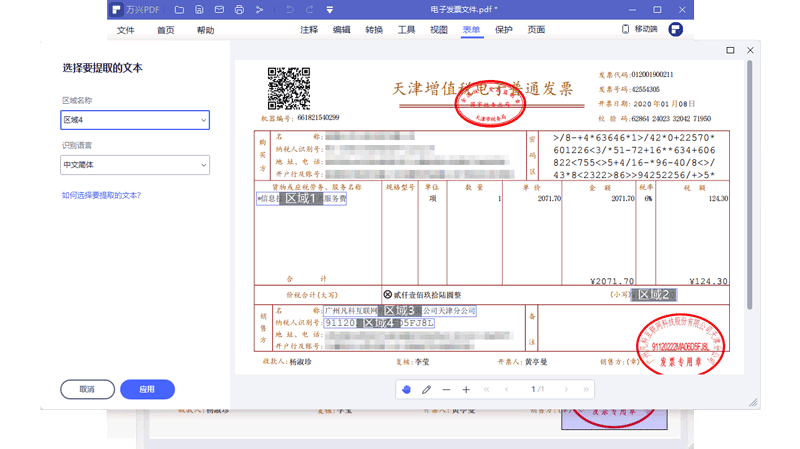
Task: Maximize the extraction dialog
Action: (x=730, y=50)
